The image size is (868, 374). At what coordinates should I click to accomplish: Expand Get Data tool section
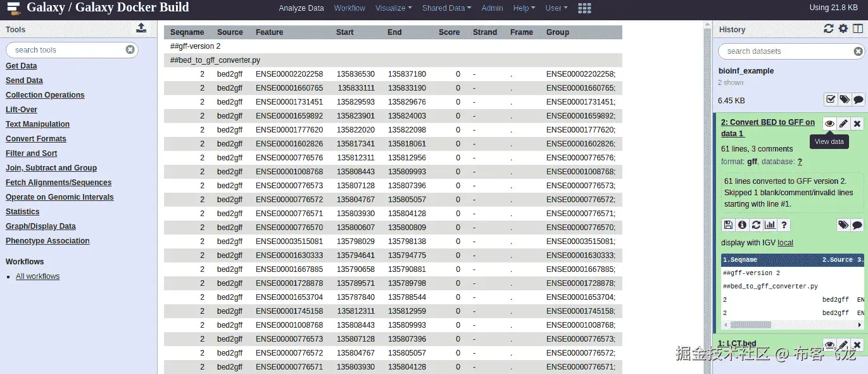[22, 66]
